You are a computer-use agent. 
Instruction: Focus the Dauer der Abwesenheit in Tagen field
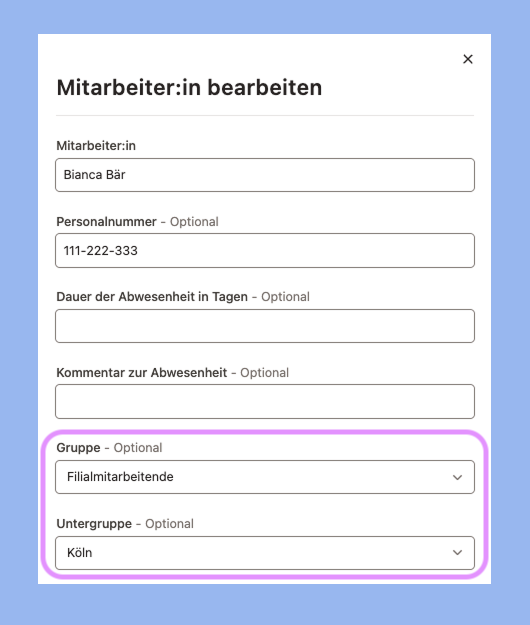point(265,326)
